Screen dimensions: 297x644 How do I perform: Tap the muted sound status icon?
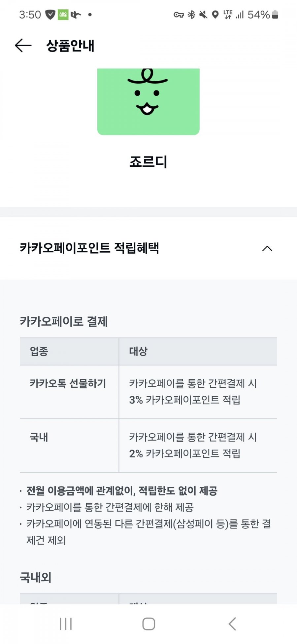coord(203,15)
